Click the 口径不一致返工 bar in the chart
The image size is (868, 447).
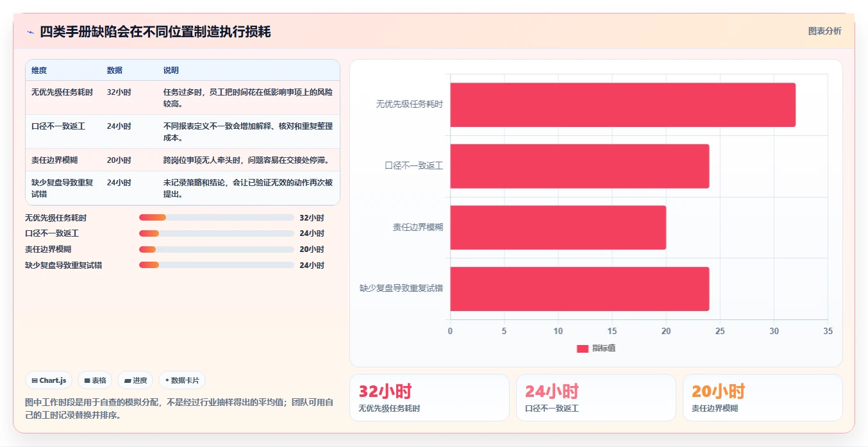click(580, 166)
